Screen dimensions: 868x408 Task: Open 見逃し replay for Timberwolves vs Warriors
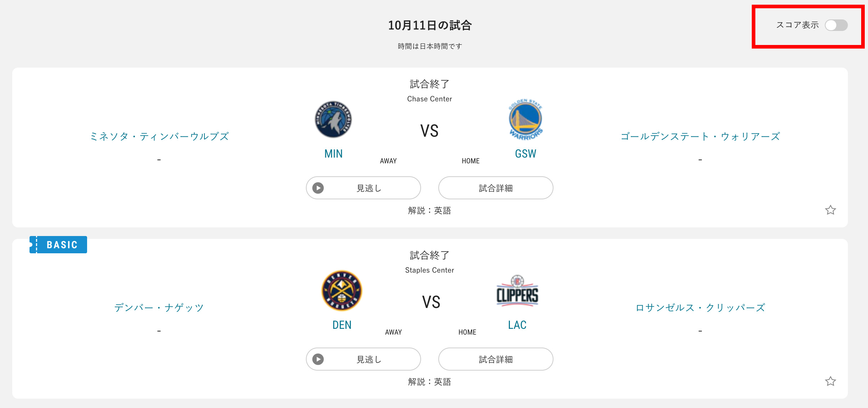tap(363, 188)
